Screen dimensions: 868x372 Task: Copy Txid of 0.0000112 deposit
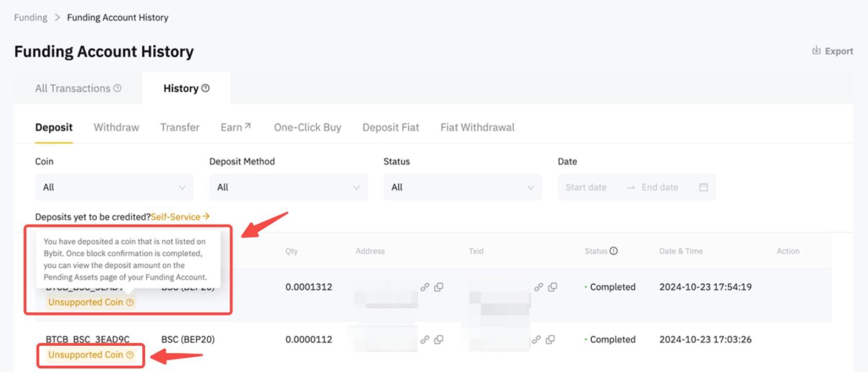coord(550,340)
